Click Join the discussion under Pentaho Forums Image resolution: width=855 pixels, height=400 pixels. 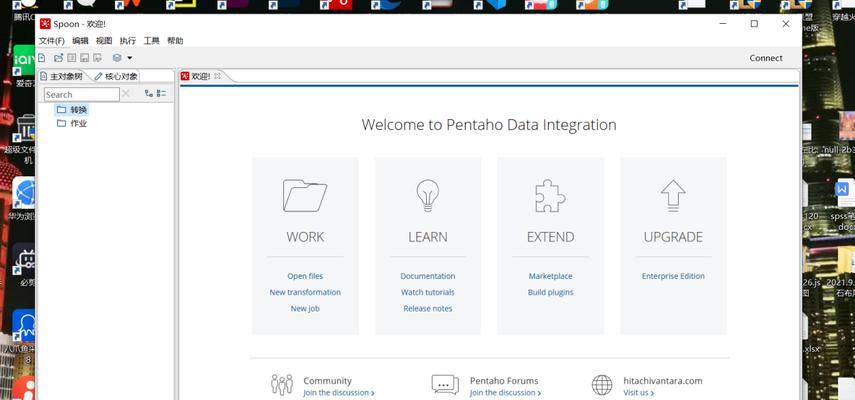tap(505, 393)
